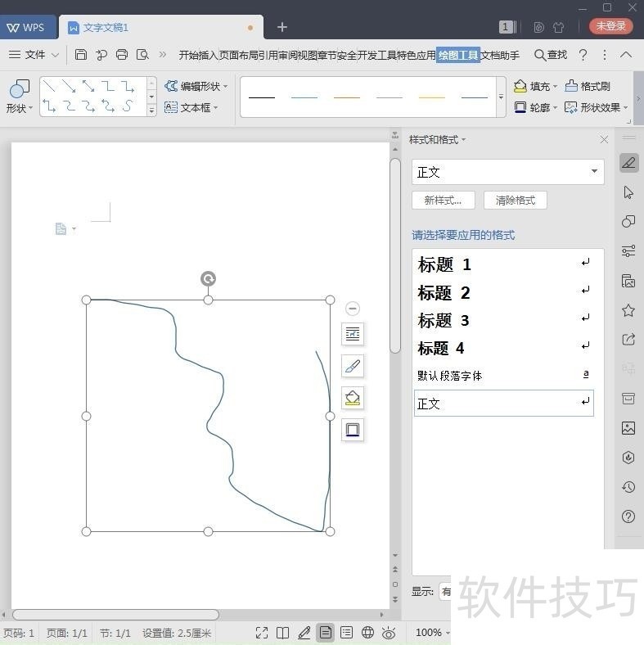This screenshot has width=644, height=645.
Task: Toggle full screen view in status bar
Action: coord(262,633)
